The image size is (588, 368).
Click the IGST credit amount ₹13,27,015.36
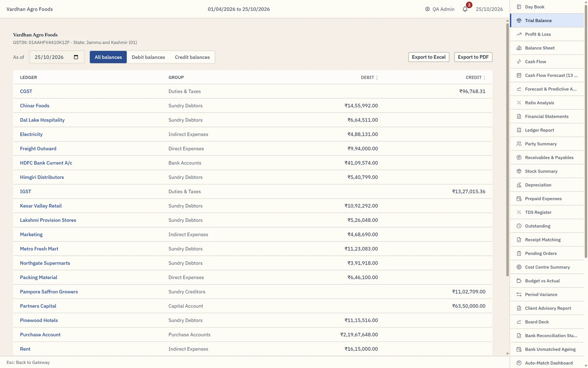click(x=469, y=191)
